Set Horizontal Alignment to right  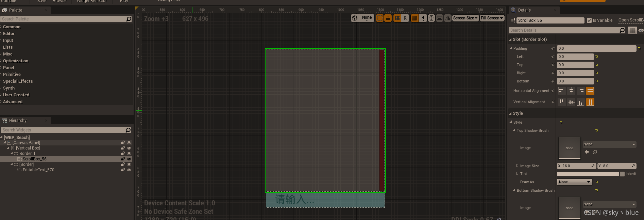pyautogui.click(x=581, y=91)
